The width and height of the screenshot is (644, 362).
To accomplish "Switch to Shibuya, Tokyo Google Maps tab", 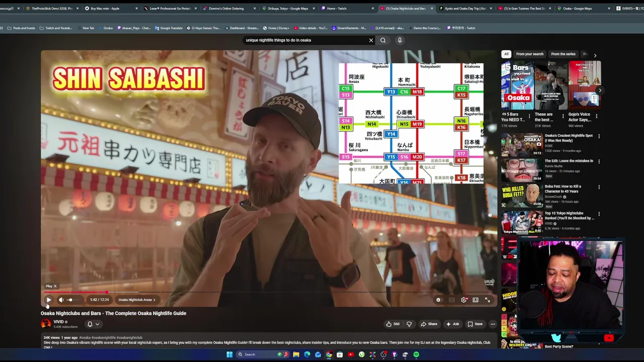I will point(287,9).
